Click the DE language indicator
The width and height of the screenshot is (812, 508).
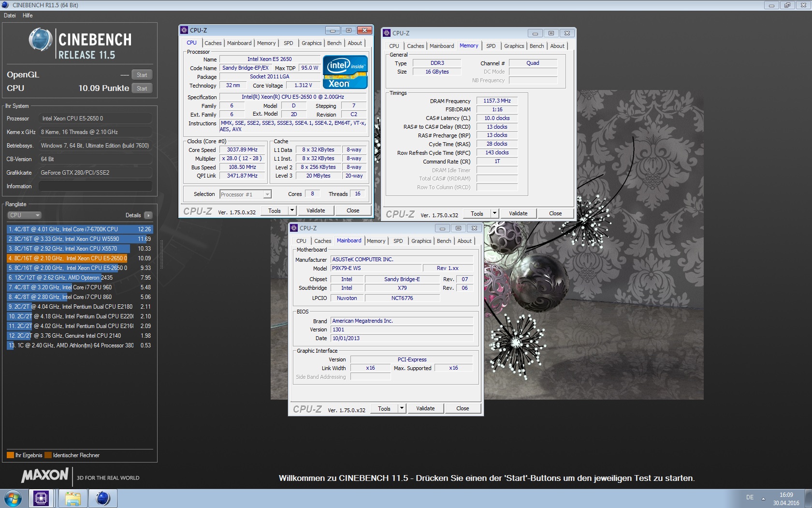pyautogui.click(x=750, y=497)
